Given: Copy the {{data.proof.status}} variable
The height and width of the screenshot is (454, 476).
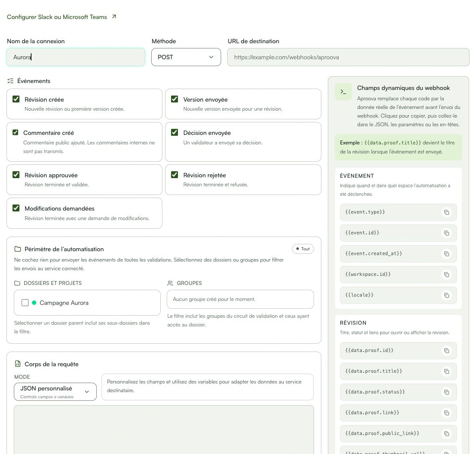Looking at the screenshot, I should [x=446, y=392].
